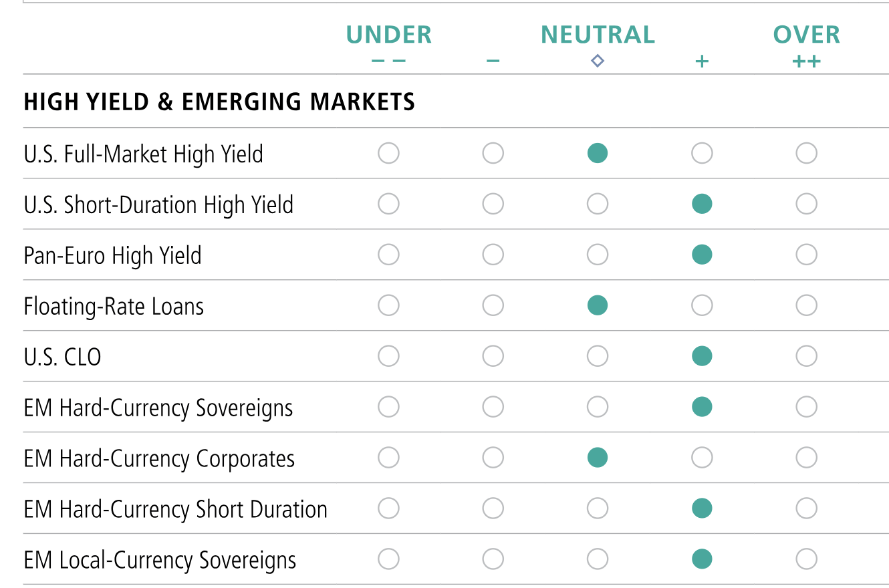Click the NEUTRAL column heading
Image resolution: width=889 pixels, height=588 pixels.
tap(598, 35)
